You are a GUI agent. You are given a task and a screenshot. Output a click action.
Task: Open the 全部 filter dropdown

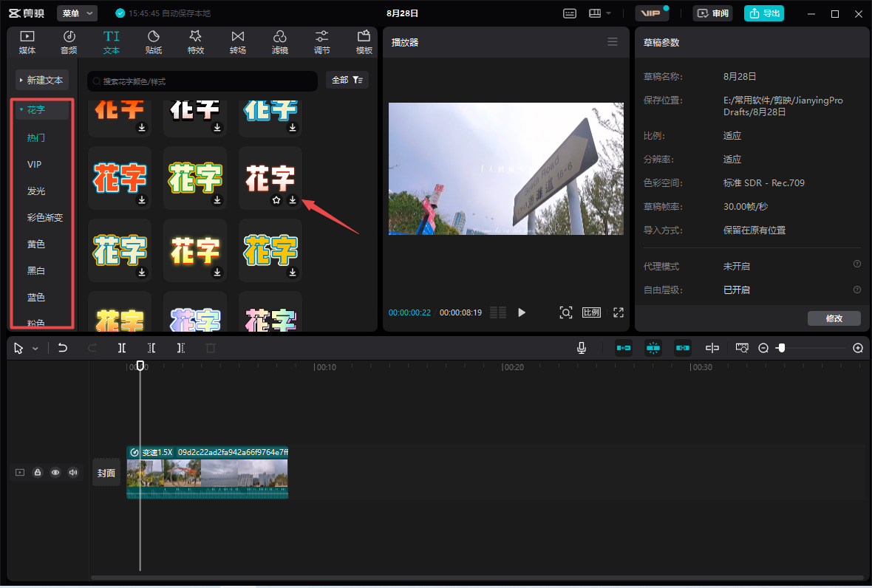click(347, 81)
